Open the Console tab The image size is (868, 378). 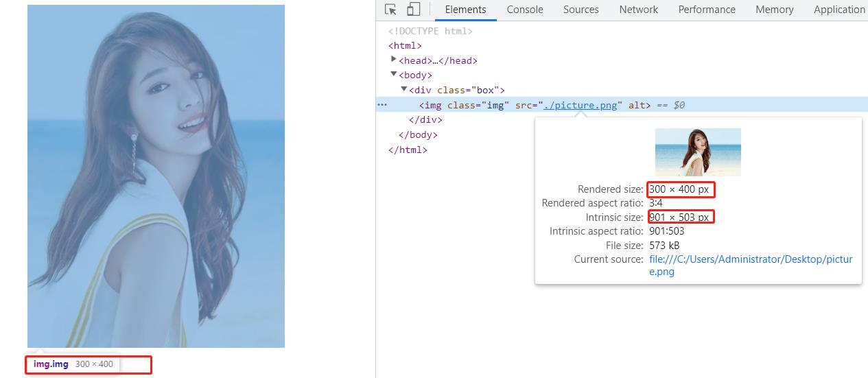tap(525, 10)
